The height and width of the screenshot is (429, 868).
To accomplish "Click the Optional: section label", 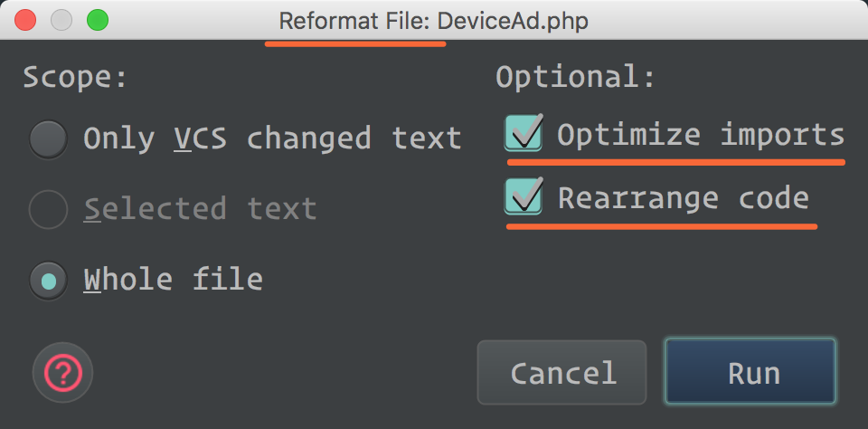I will pos(575,77).
